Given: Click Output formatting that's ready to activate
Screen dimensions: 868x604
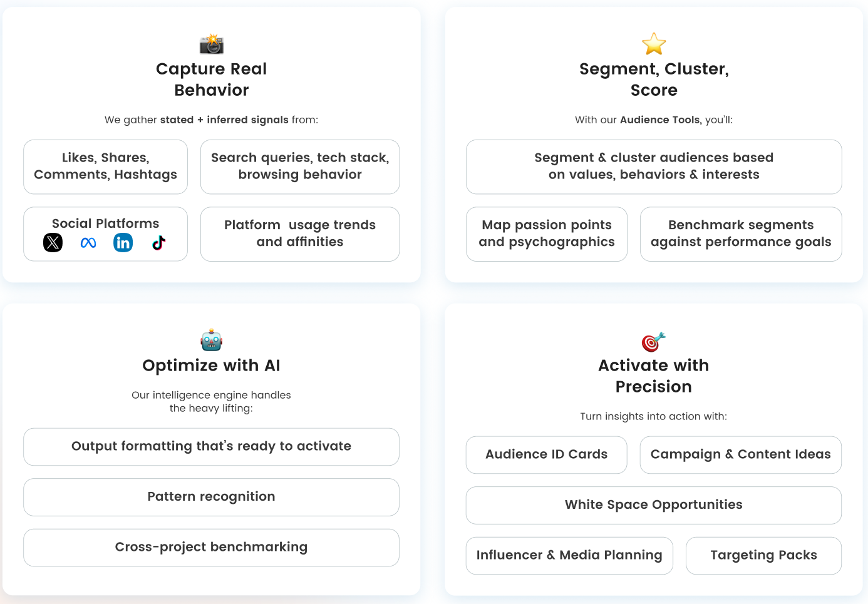Looking at the screenshot, I should 212,447.
